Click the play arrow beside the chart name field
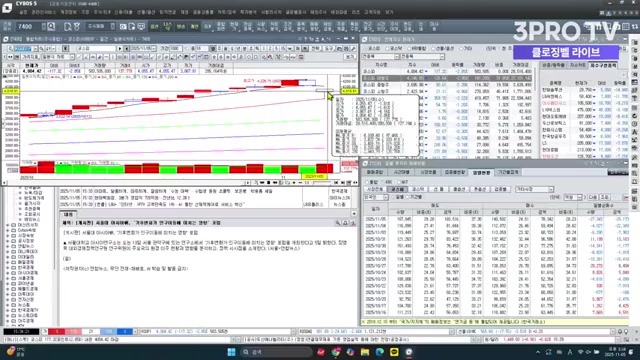640x360 pixels. click(120, 49)
